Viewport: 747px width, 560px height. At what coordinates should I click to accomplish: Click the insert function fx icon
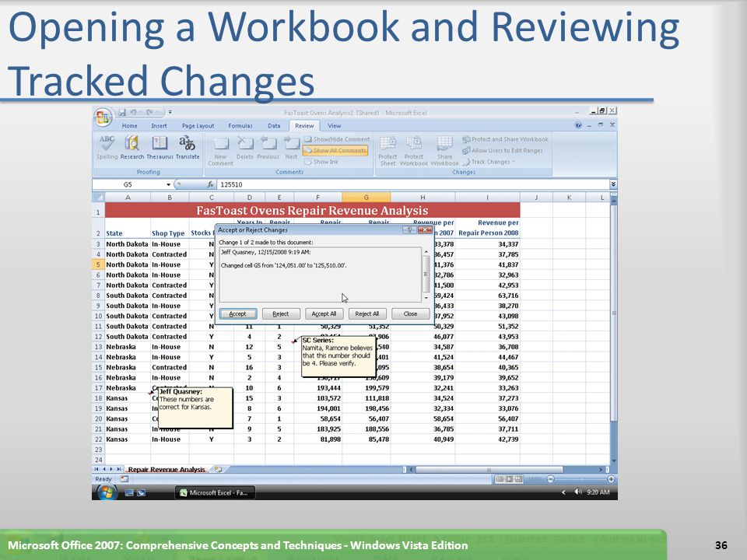click(x=210, y=184)
